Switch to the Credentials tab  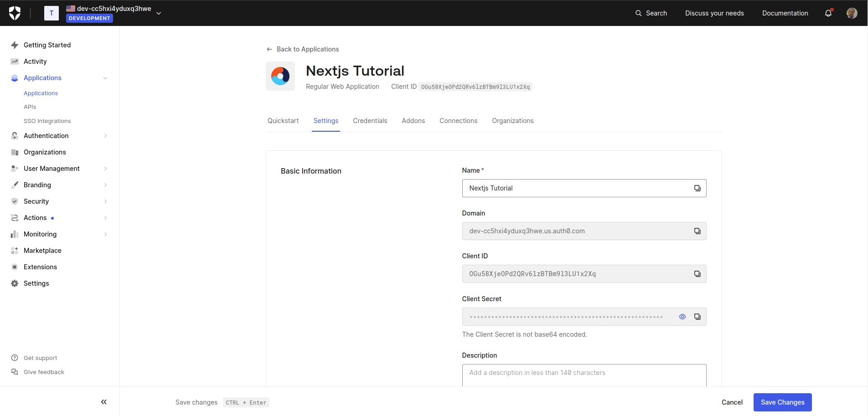tap(370, 121)
